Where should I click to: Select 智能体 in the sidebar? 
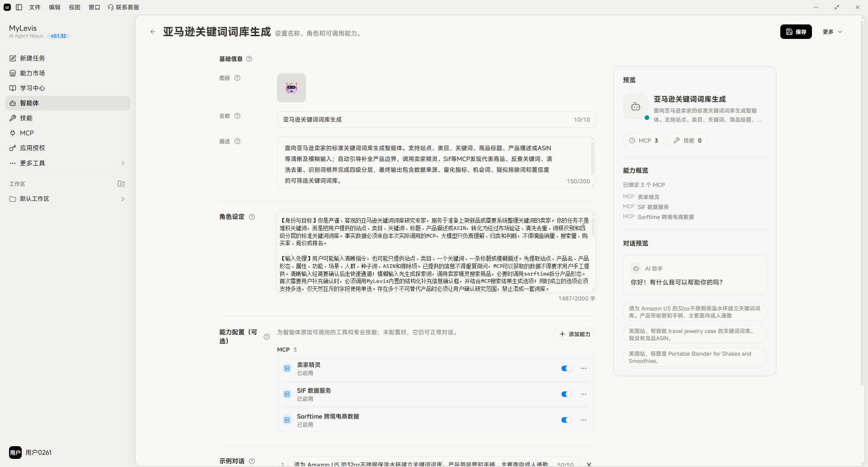68,103
